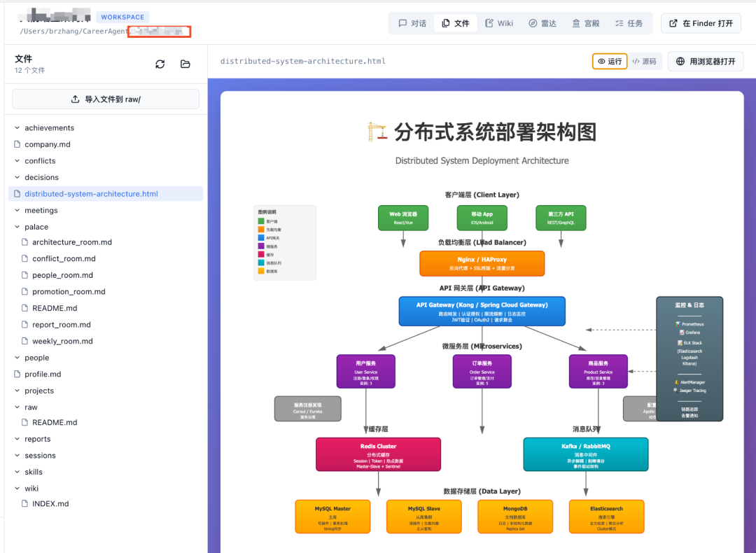Click the upload icon in import button
Viewport: 756px width, 553px height.
(x=75, y=99)
